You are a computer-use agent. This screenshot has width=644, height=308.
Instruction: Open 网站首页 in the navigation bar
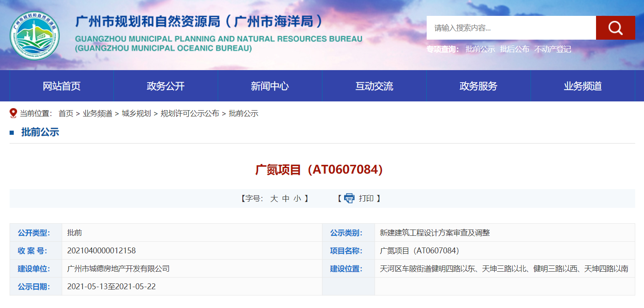point(62,86)
